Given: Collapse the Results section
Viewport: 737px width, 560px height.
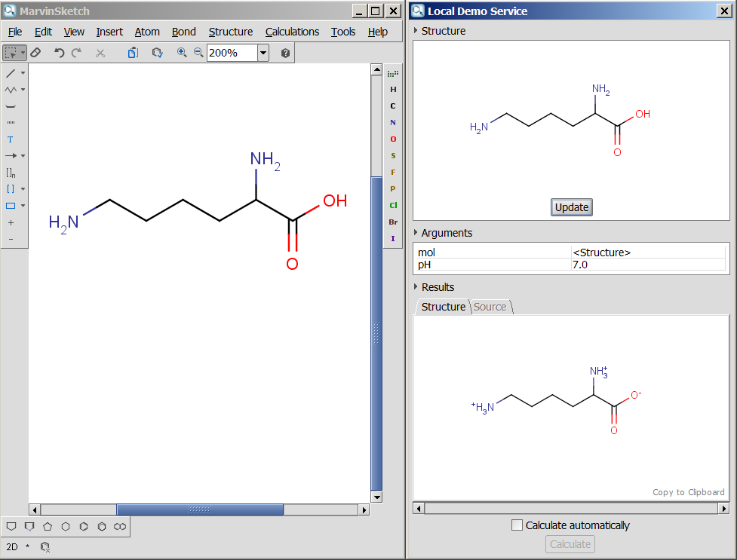Looking at the screenshot, I should click(x=416, y=287).
